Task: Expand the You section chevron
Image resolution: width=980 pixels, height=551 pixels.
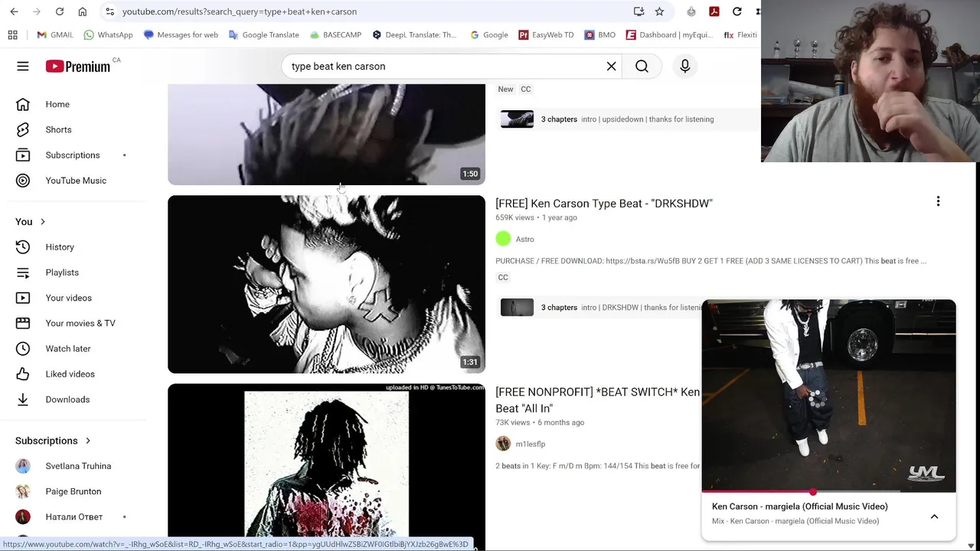Action: click(42, 222)
